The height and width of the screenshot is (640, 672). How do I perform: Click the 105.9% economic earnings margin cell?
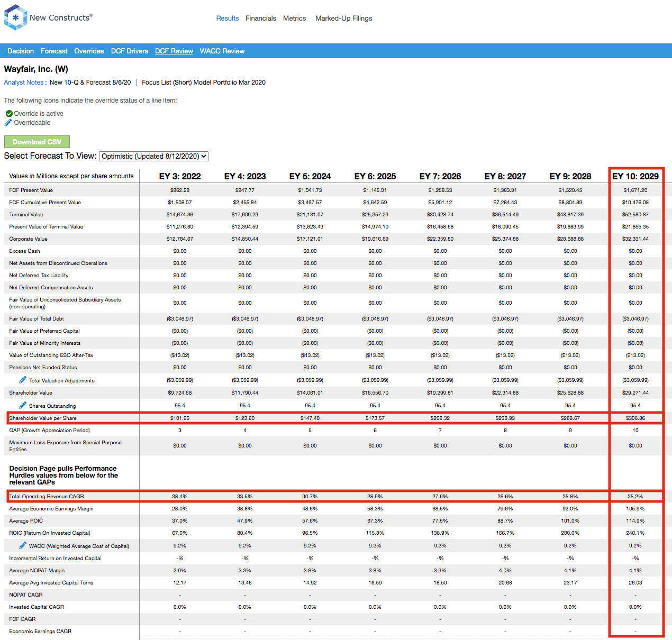(635, 508)
